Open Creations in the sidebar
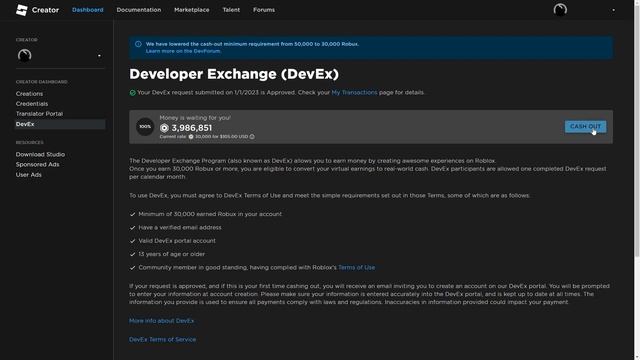 (x=29, y=93)
